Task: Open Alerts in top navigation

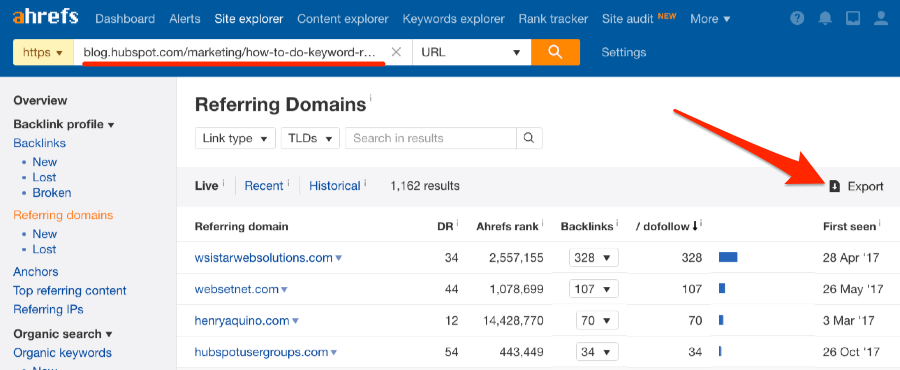Action: pyautogui.click(x=185, y=19)
